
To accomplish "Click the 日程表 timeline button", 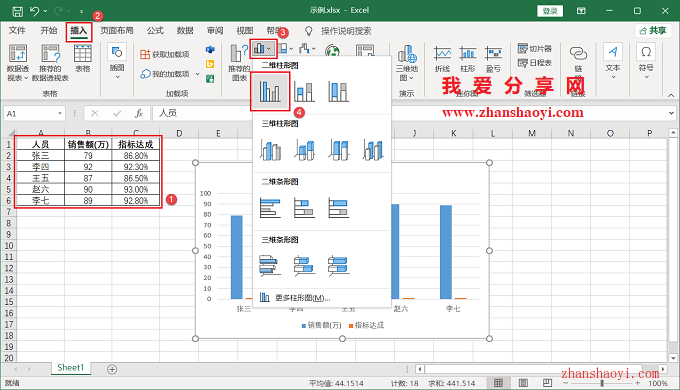I will coord(535,63).
